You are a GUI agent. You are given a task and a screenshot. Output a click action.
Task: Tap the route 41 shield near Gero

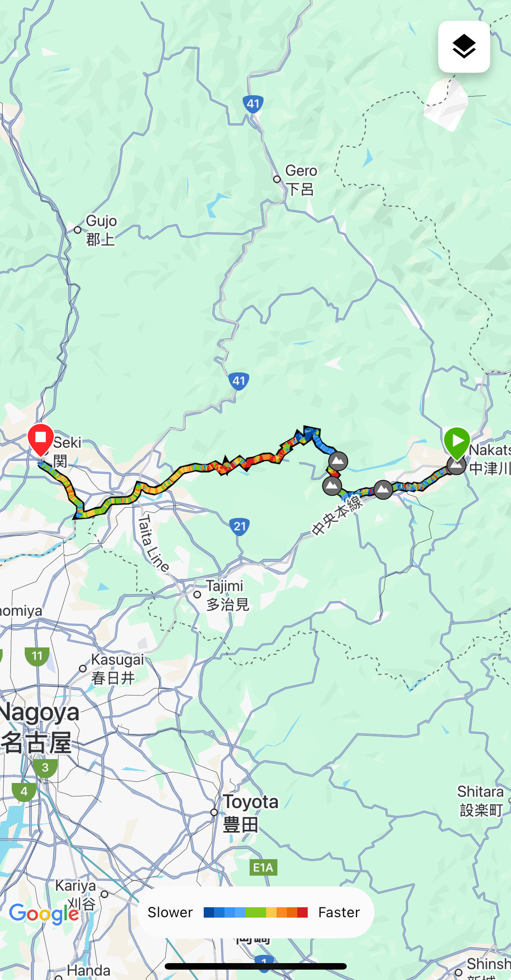click(x=253, y=104)
